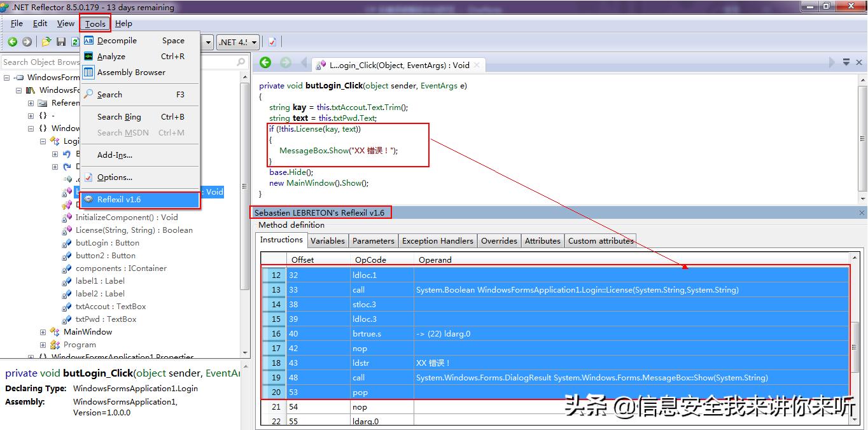This screenshot has width=868, height=430.
Task: Expand the MainWindow tree node
Action: (43, 332)
